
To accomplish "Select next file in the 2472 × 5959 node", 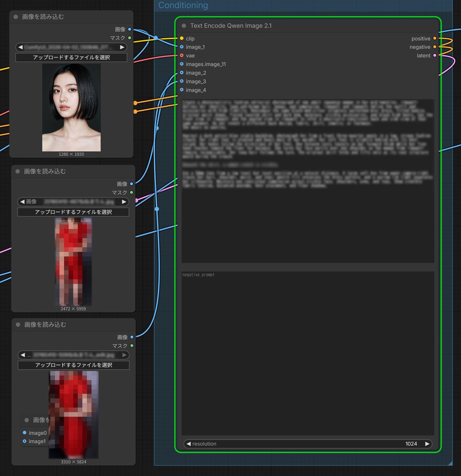I will [124, 202].
